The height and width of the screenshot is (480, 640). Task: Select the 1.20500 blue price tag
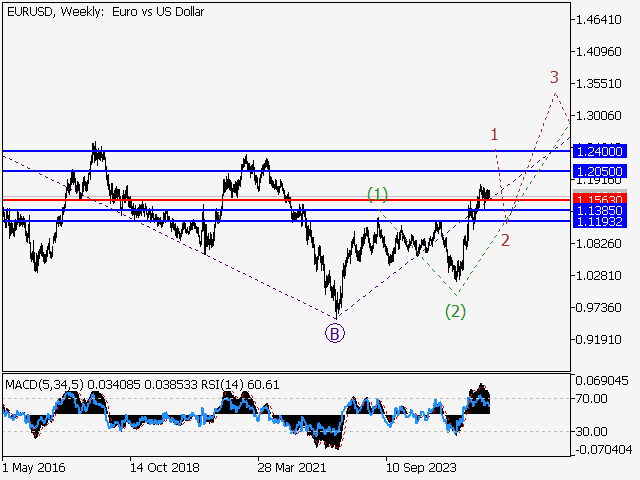pos(600,172)
